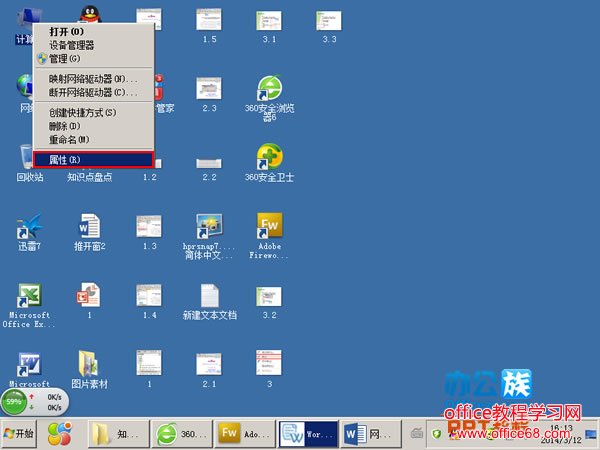
Task: Choose Map Network Drive (映射网络驱动器) entry
Action: point(94,79)
